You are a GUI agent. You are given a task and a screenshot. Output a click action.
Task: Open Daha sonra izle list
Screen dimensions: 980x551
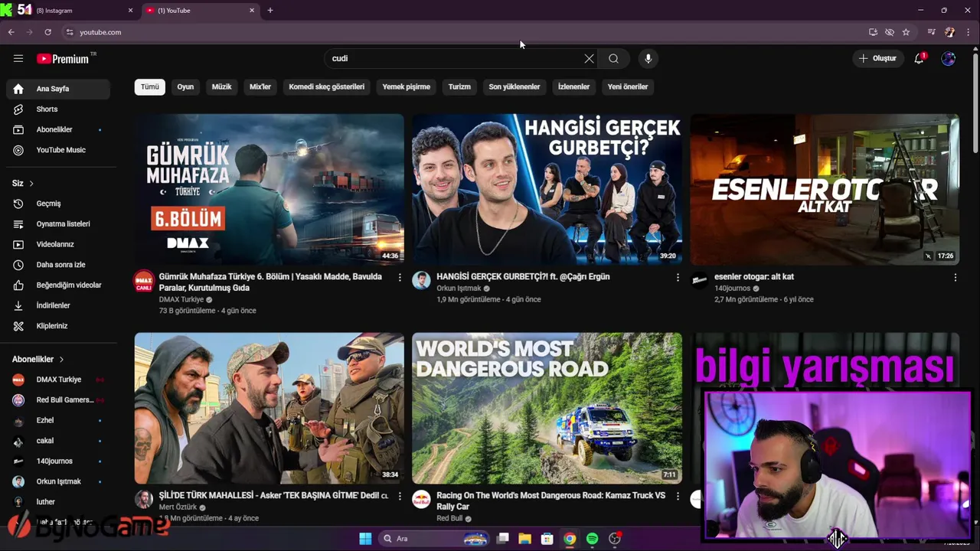tap(58, 265)
